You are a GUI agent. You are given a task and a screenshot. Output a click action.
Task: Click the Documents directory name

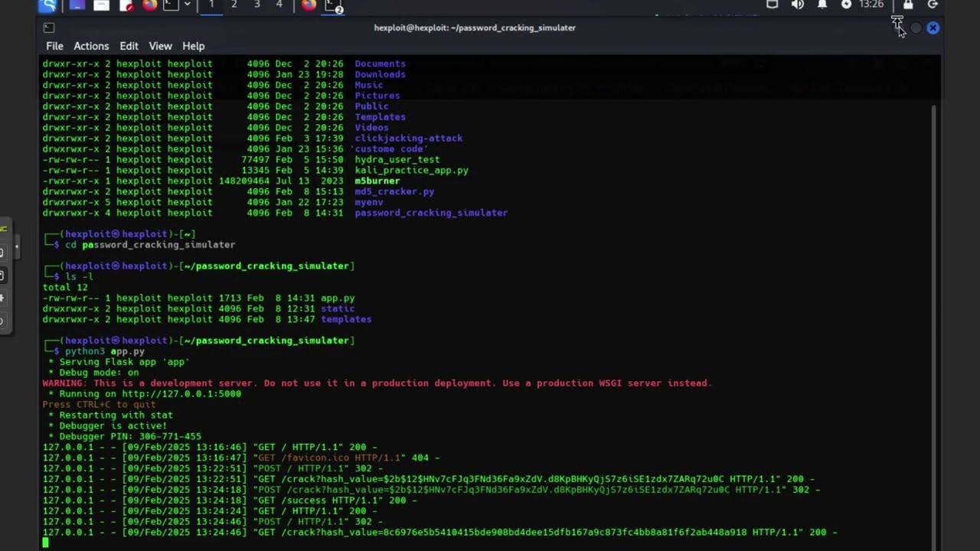tap(380, 64)
